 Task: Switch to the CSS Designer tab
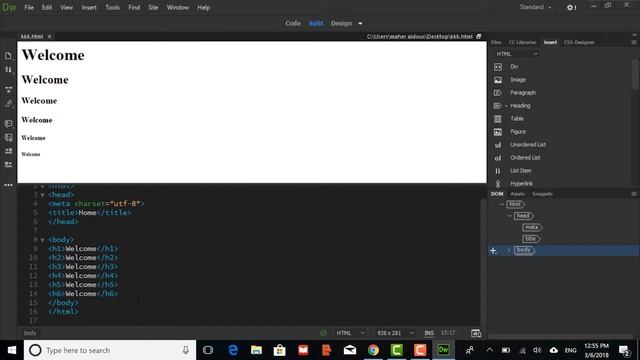pos(579,42)
